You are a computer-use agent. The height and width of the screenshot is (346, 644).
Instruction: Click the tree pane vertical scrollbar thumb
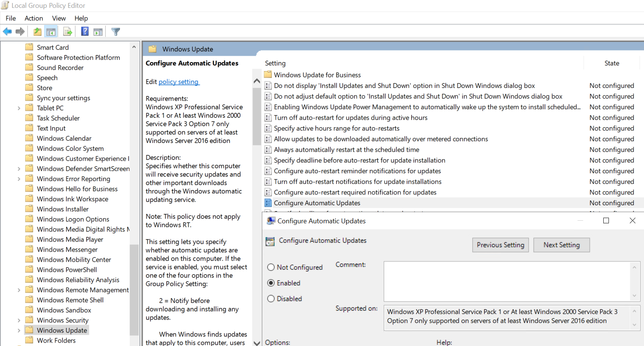tap(134, 290)
